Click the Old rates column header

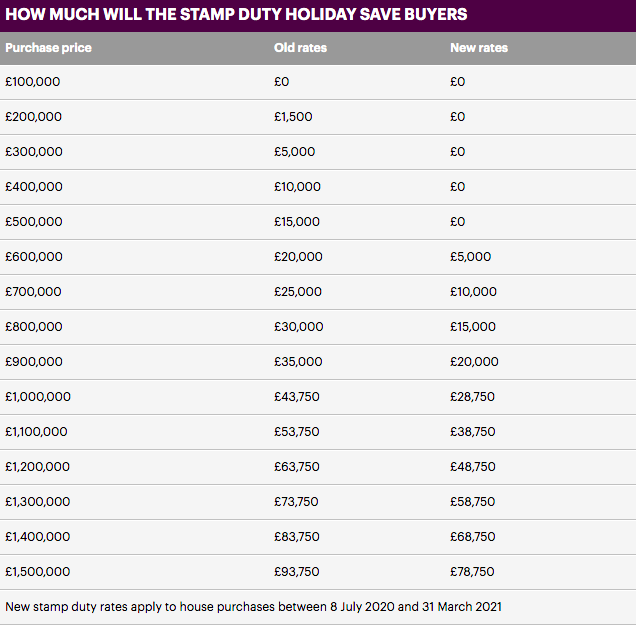click(x=300, y=48)
